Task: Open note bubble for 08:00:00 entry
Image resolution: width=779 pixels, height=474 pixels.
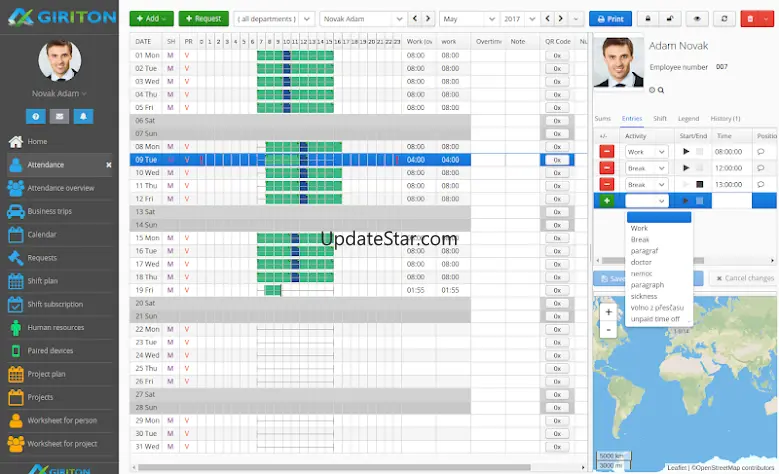Action: [x=761, y=152]
